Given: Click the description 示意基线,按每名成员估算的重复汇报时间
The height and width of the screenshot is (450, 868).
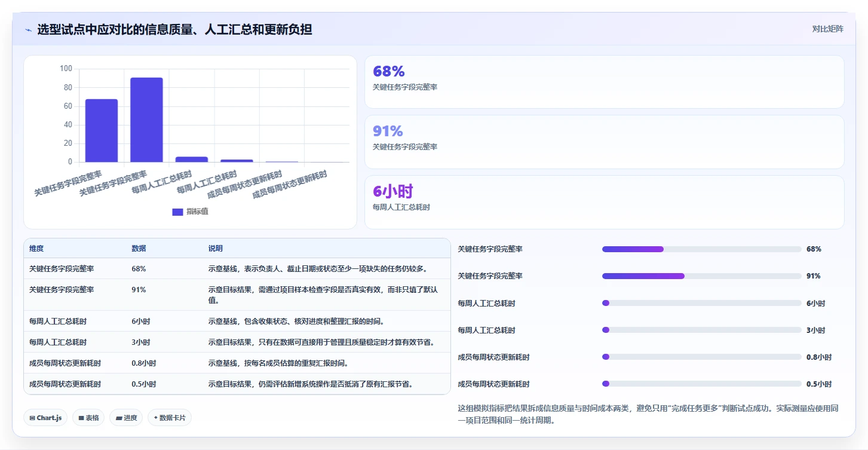Looking at the screenshot, I should pyautogui.click(x=278, y=363).
